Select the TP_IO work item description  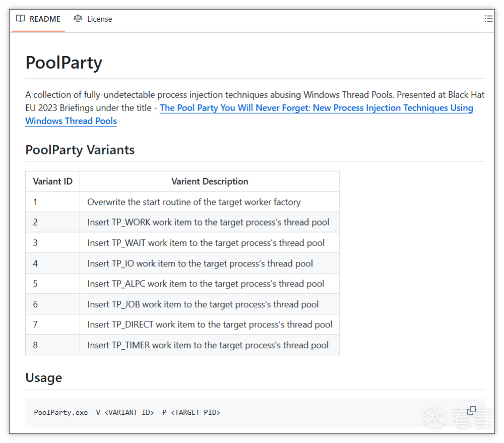(200, 263)
